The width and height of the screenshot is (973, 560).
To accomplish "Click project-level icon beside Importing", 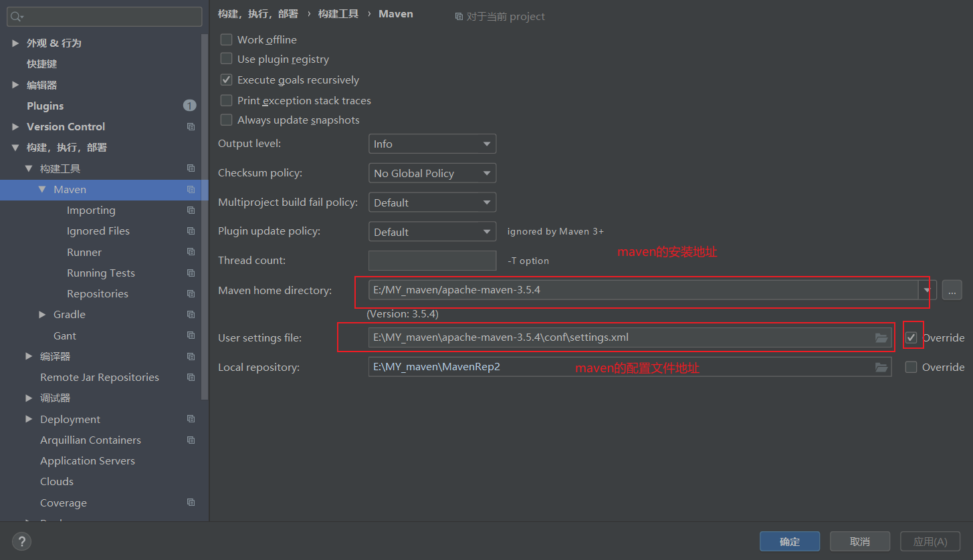I will point(191,211).
